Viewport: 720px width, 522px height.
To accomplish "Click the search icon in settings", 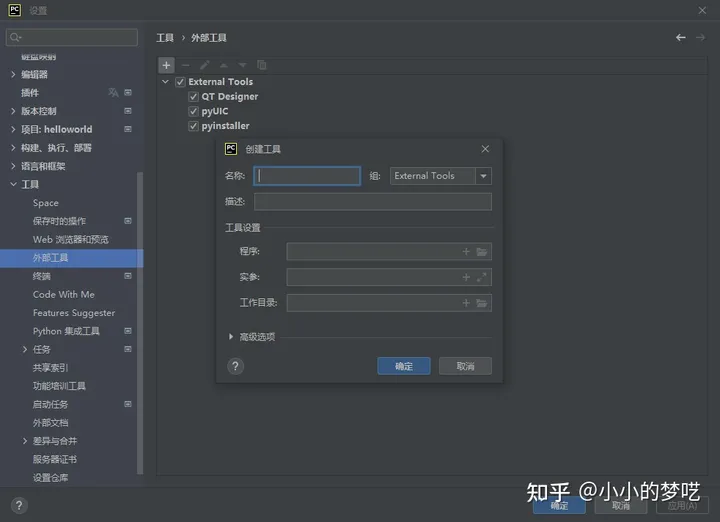I will click(15, 37).
